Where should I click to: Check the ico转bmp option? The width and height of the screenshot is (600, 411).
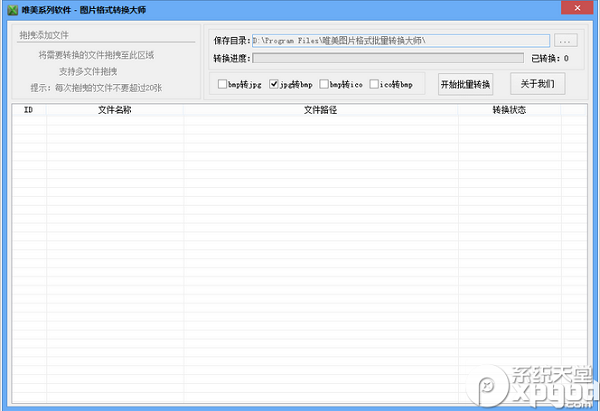[376, 84]
